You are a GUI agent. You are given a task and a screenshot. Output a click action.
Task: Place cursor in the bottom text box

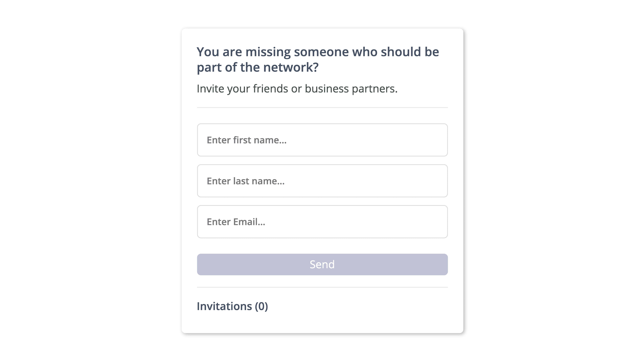pos(322,222)
